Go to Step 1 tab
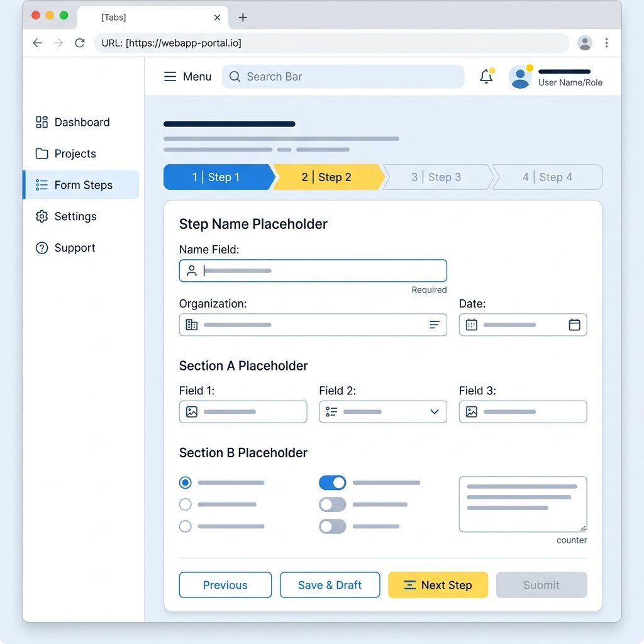This screenshot has width=644, height=644. [219, 177]
